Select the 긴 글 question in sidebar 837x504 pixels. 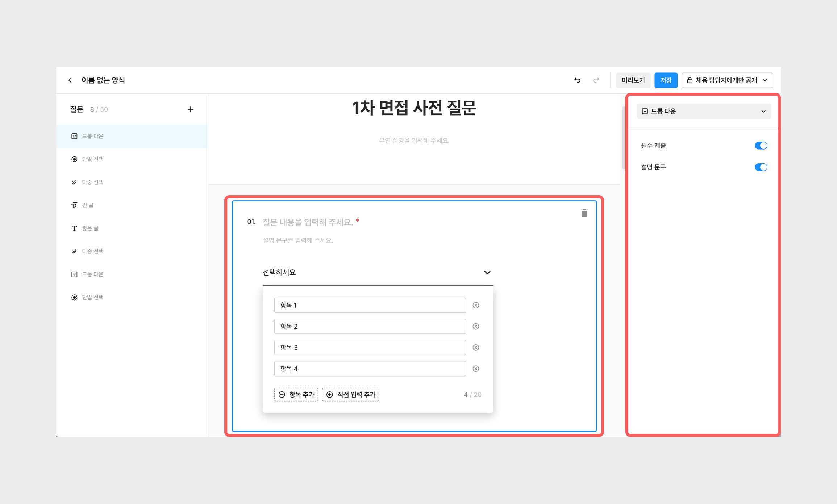88,205
